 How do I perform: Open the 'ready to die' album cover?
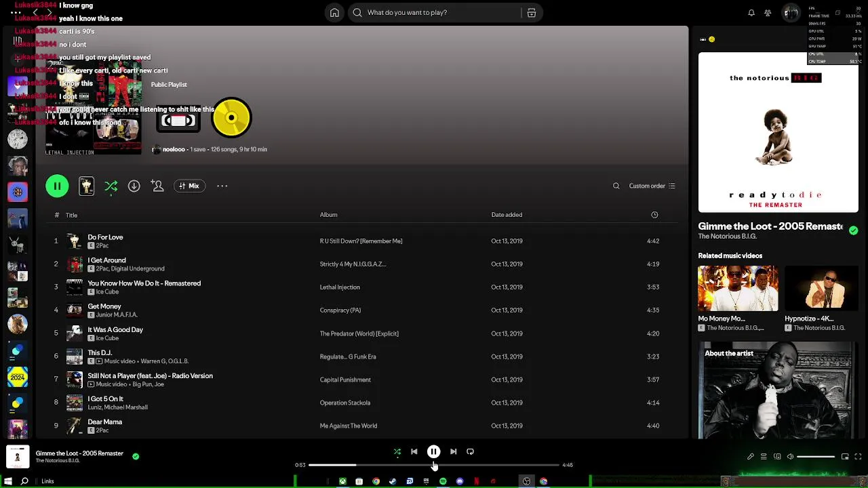point(778,133)
